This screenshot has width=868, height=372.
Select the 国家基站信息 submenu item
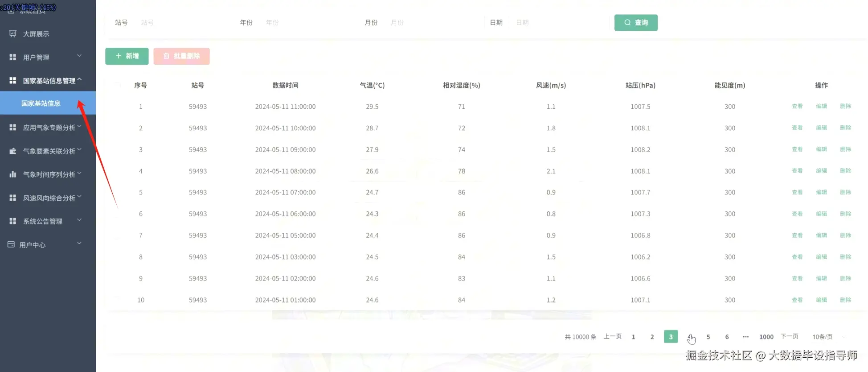point(48,103)
